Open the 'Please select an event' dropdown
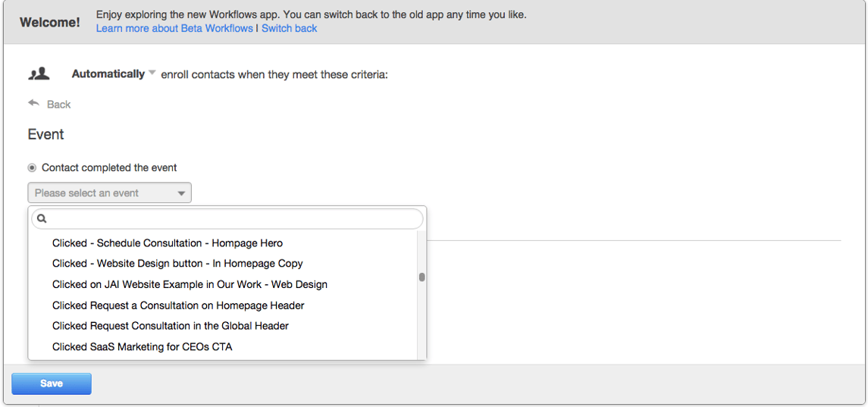Screen dimensions: 868x407 coord(109,193)
